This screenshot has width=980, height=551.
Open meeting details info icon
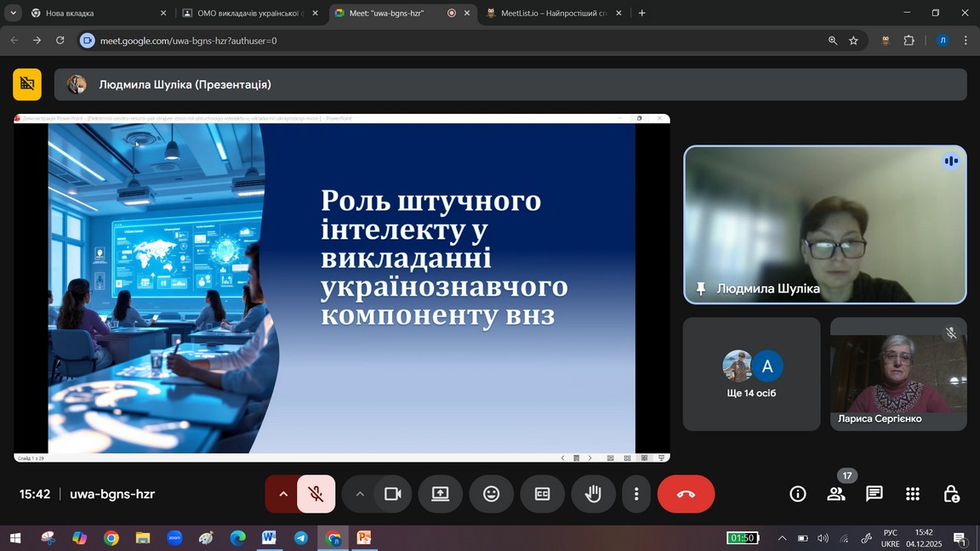(x=798, y=494)
